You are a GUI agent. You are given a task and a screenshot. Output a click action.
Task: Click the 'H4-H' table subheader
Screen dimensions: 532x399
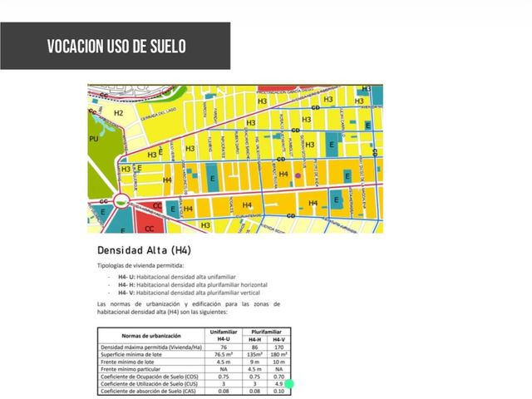(255, 340)
